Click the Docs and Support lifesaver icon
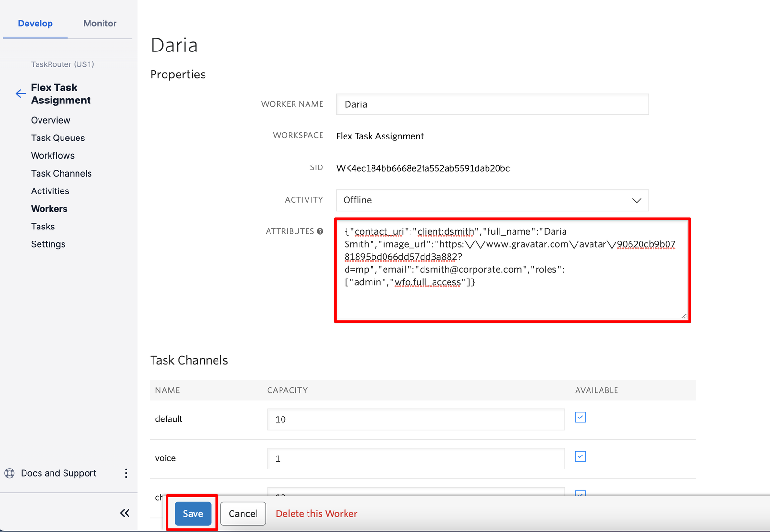This screenshot has height=532, width=770. tap(10, 473)
